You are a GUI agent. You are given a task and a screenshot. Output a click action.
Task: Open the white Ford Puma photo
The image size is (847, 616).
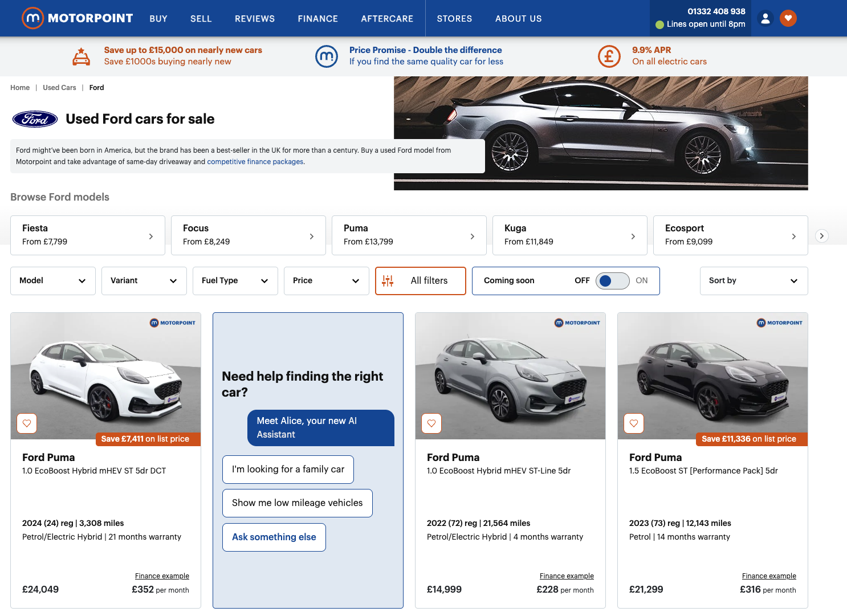coord(106,376)
